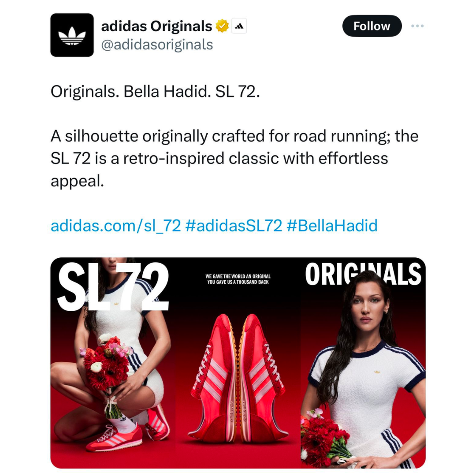Open the #BellaHadid hashtag
Viewport: 476px width, 476px height.
(x=332, y=226)
